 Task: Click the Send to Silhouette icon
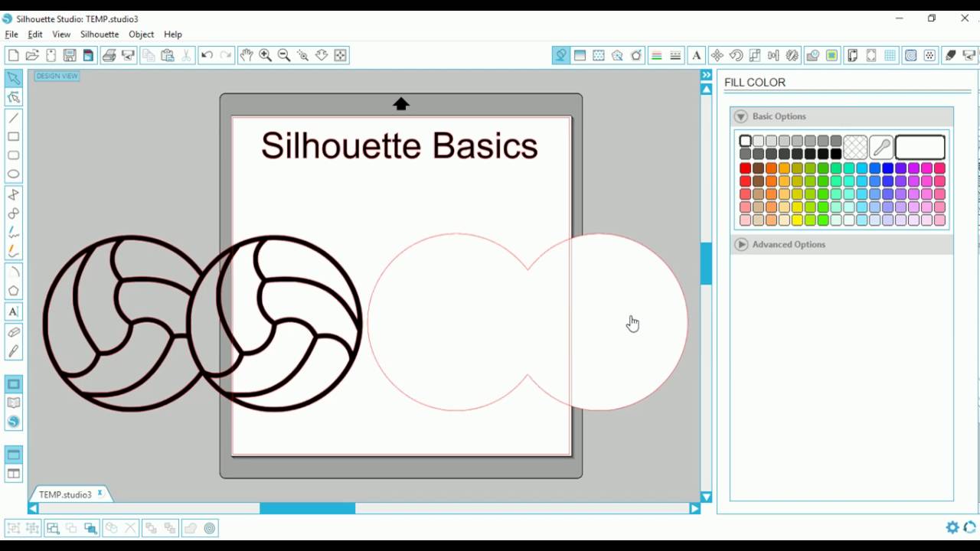click(x=128, y=55)
